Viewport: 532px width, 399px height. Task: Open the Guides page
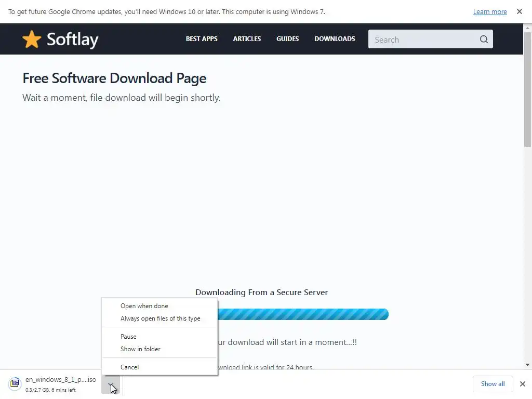tap(287, 39)
